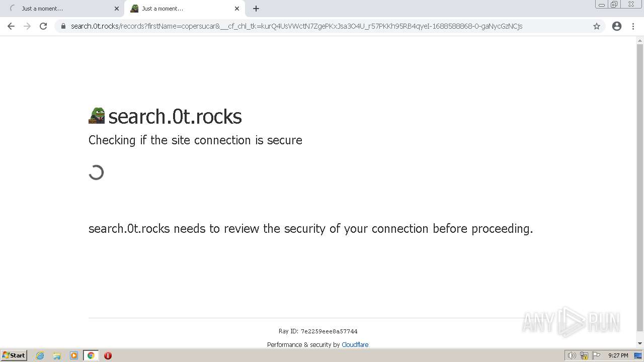
Task: Open the clock showing 9:27 PM
Action: (x=618, y=355)
